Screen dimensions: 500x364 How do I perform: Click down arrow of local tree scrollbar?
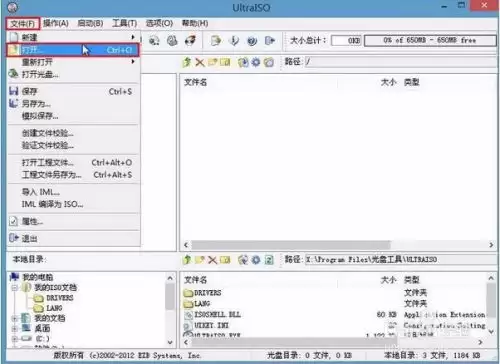tap(170, 343)
